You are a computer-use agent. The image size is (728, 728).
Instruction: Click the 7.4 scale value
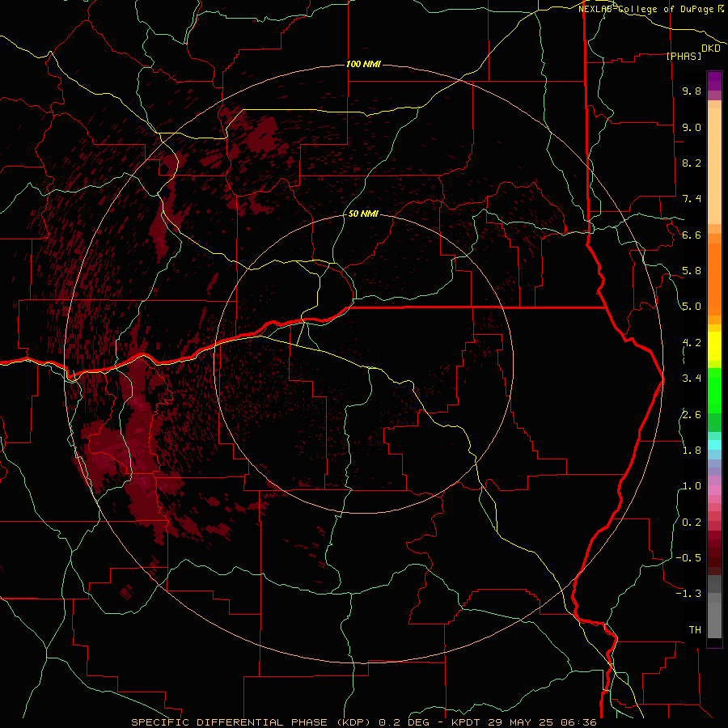692,199
